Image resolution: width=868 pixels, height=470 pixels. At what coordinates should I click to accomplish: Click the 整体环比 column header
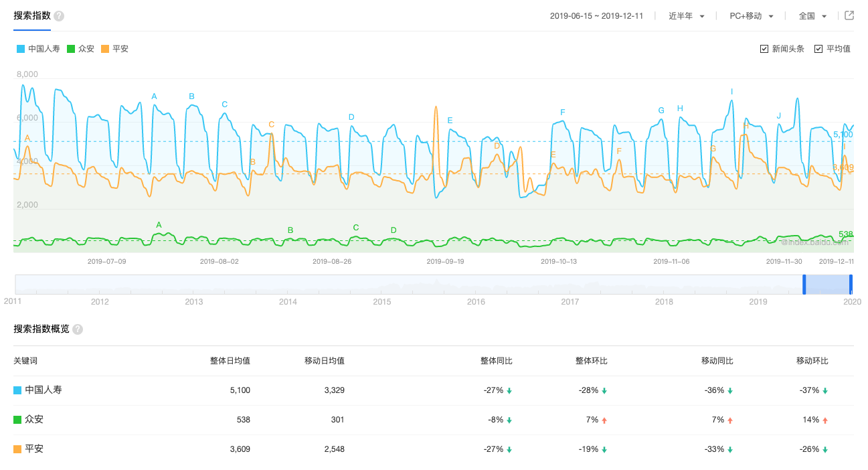[592, 361]
